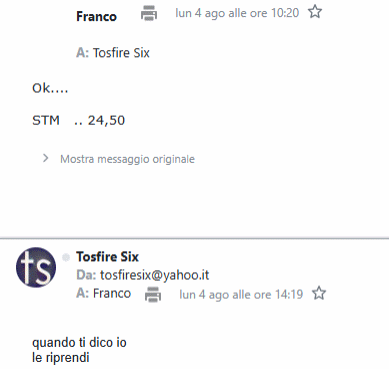Screen dimensions: 389x369
Task: Click the 'STM .. 24,50' line
Action: pyautogui.click(x=79, y=120)
